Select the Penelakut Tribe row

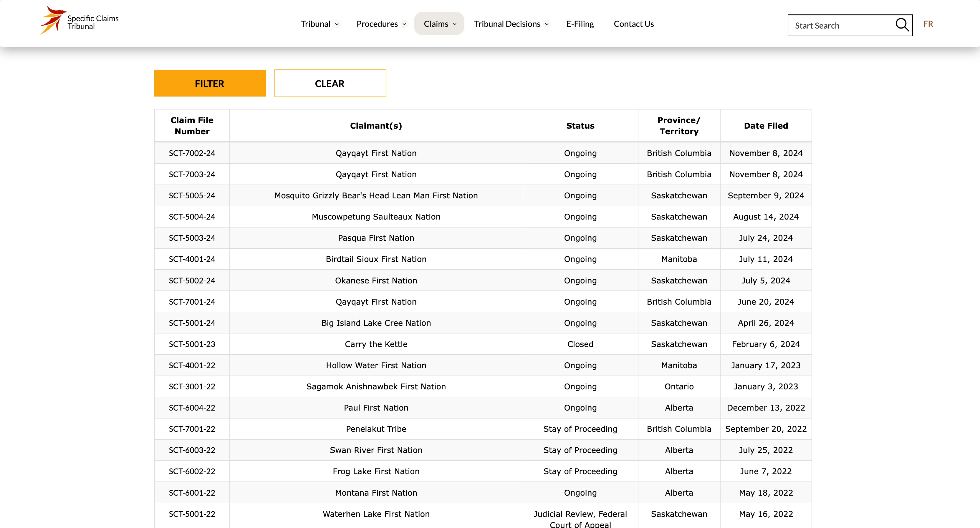[x=376, y=429]
